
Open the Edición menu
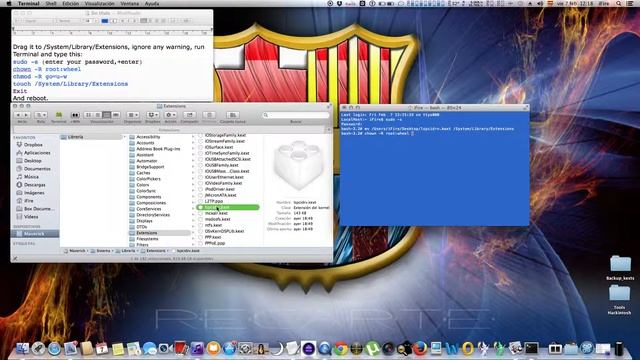71,3
